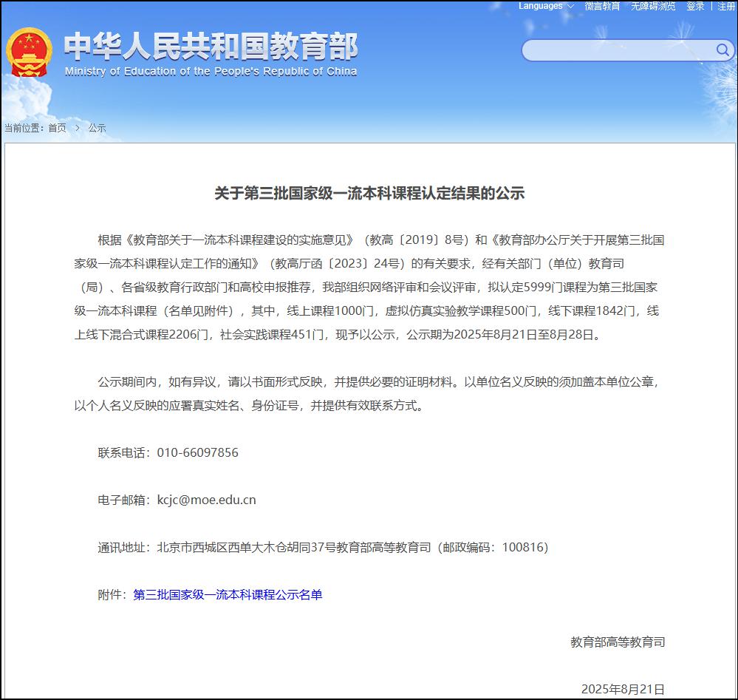Click the national emblem logo

(29, 52)
